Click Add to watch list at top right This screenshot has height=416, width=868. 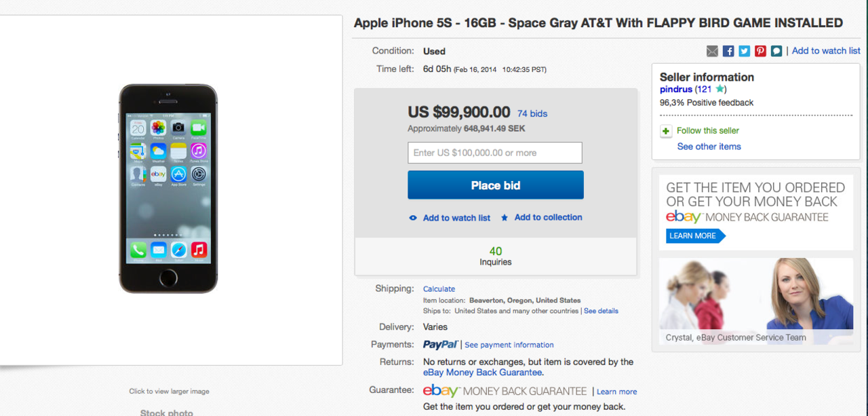click(x=826, y=51)
